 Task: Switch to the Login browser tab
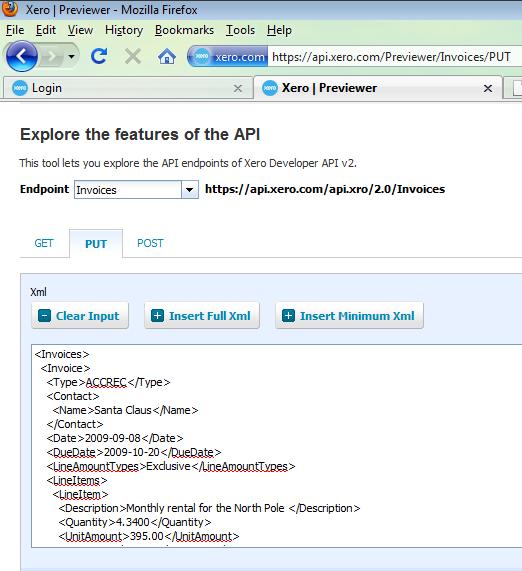(128, 88)
